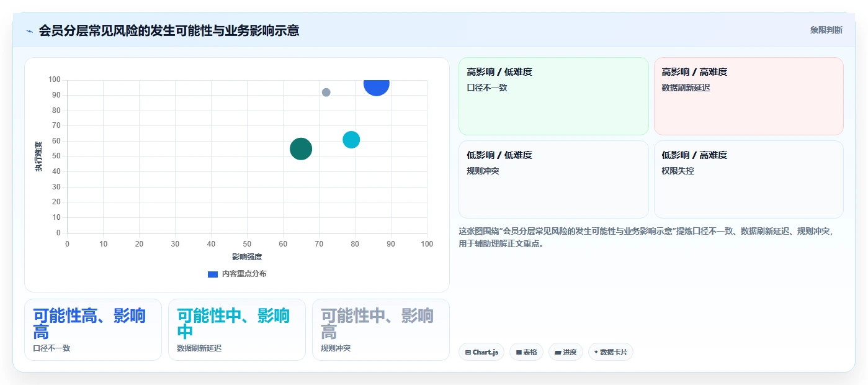
Task: Click the 执行难度 y-axis title
Action: [38, 156]
